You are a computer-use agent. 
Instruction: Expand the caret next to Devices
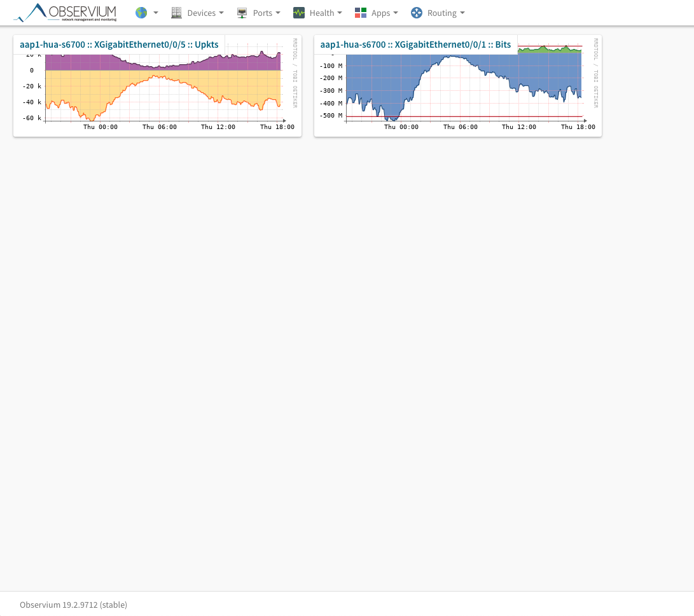point(221,13)
